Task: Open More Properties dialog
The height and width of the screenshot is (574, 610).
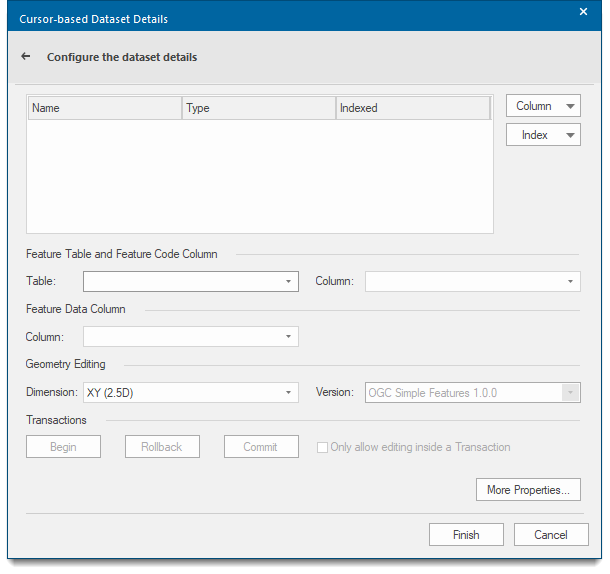Action: (528, 490)
